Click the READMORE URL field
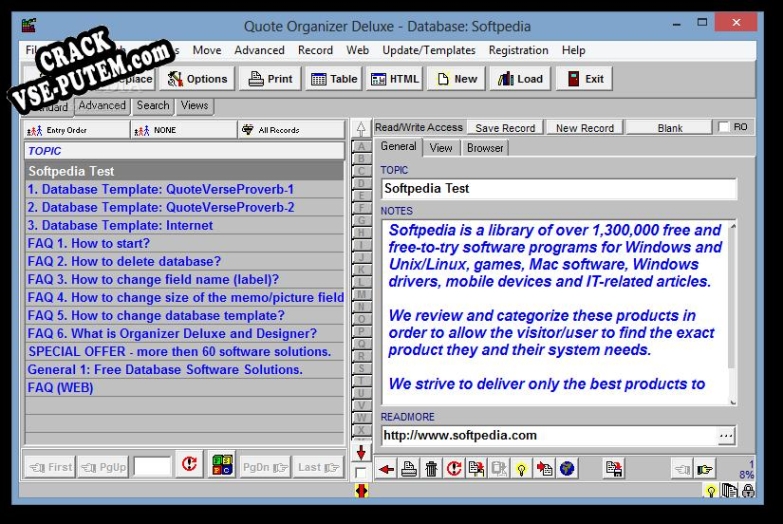Image resolution: width=783 pixels, height=524 pixels. pyautogui.click(x=549, y=436)
